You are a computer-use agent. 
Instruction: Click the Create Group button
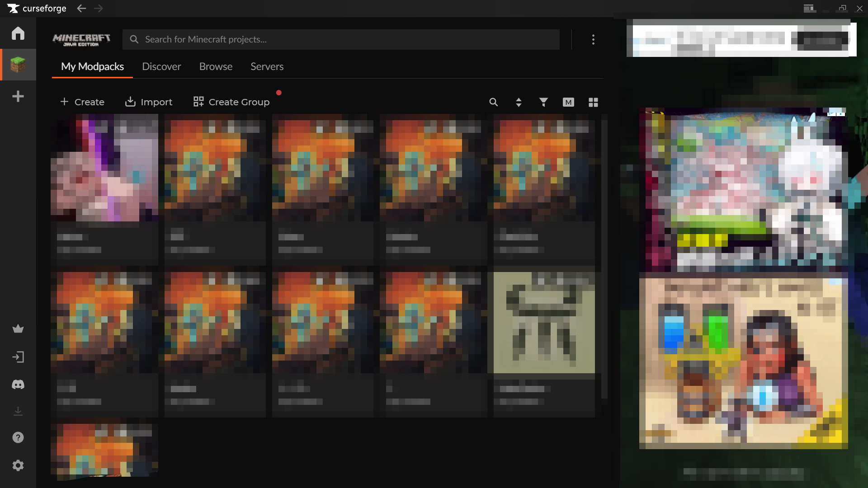coord(231,102)
